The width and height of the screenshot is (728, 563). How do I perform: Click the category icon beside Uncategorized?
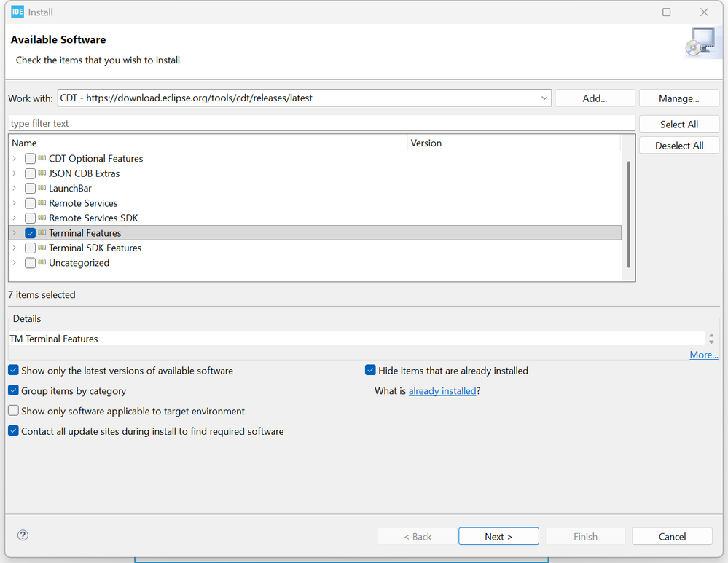tap(42, 263)
